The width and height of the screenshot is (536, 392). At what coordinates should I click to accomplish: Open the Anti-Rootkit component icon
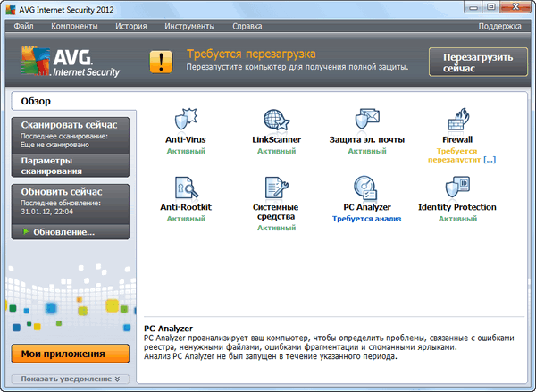click(x=186, y=188)
